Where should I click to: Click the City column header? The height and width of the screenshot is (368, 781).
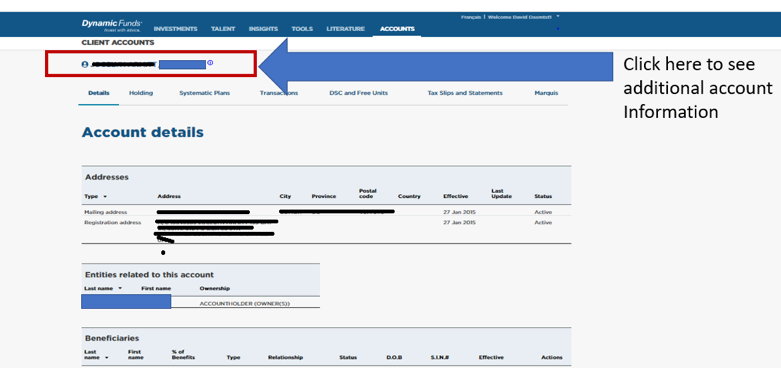point(285,197)
